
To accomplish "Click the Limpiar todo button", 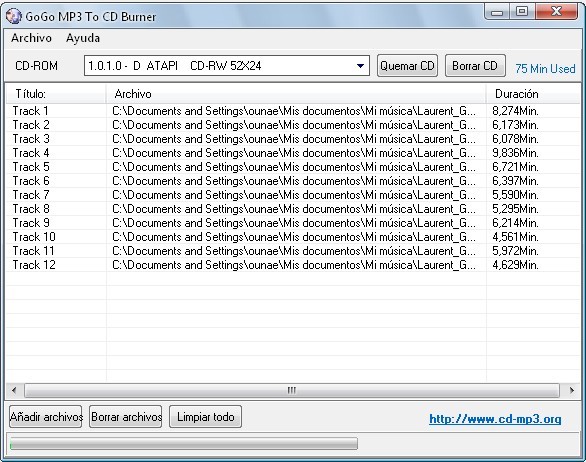I will coord(206,417).
